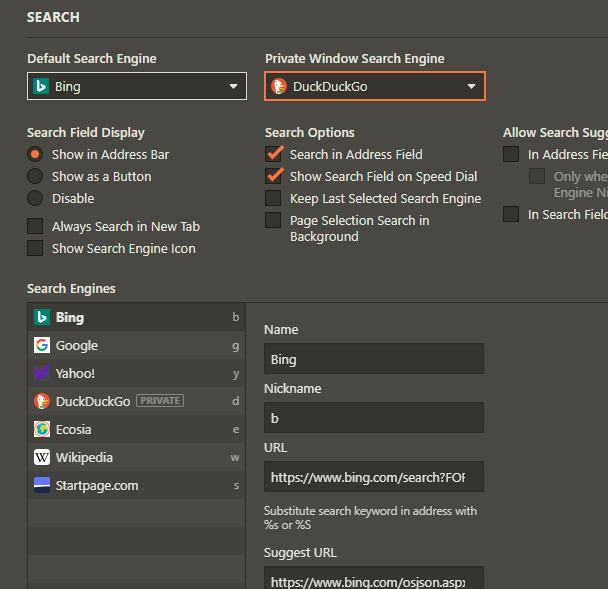
Task: Click the Ecosia icon in search engines list
Action: pyautogui.click(x=42, y=429)
